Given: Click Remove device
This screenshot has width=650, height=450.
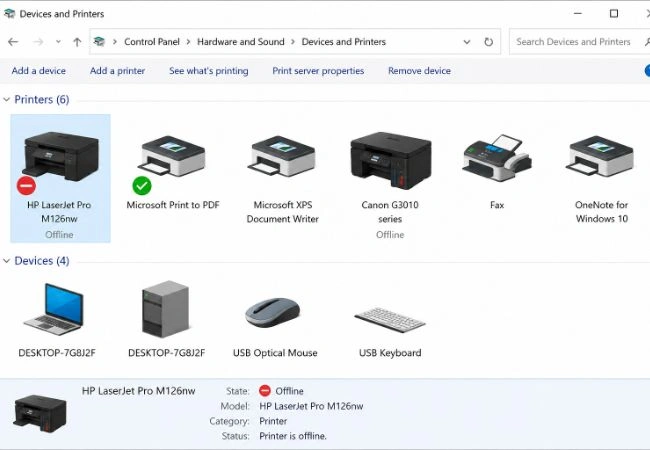Looking at the screenshot, I should pos(419,71).
